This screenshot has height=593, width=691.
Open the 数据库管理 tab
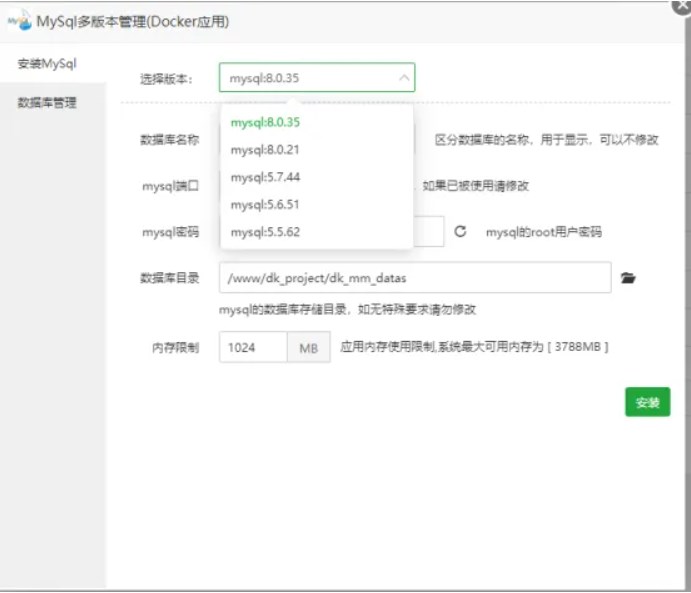(47, 103)
